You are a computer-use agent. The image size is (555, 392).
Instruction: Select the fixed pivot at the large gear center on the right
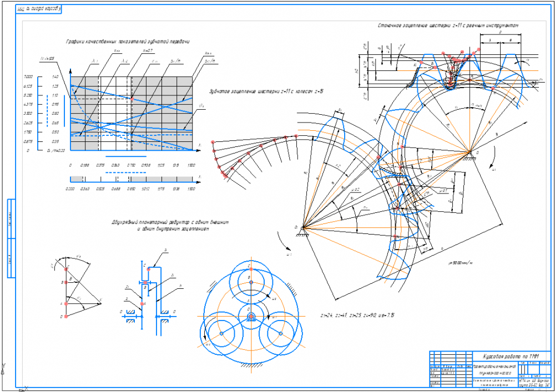[x=470, y=152]
